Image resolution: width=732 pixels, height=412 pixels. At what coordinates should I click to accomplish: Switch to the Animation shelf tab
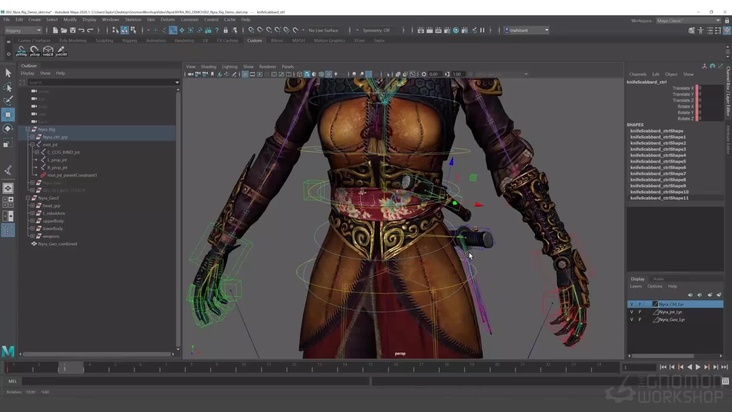tap(156, 41)
